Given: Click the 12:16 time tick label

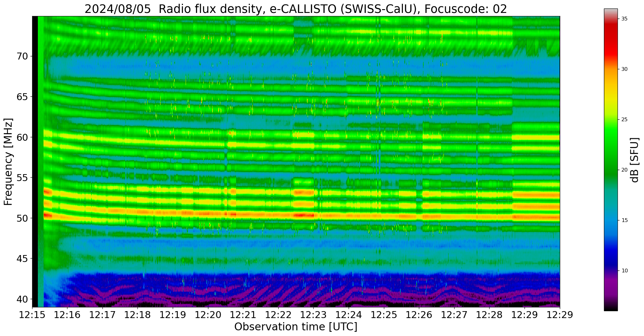Looking at the screenshot, I should [x=67, y=315].
